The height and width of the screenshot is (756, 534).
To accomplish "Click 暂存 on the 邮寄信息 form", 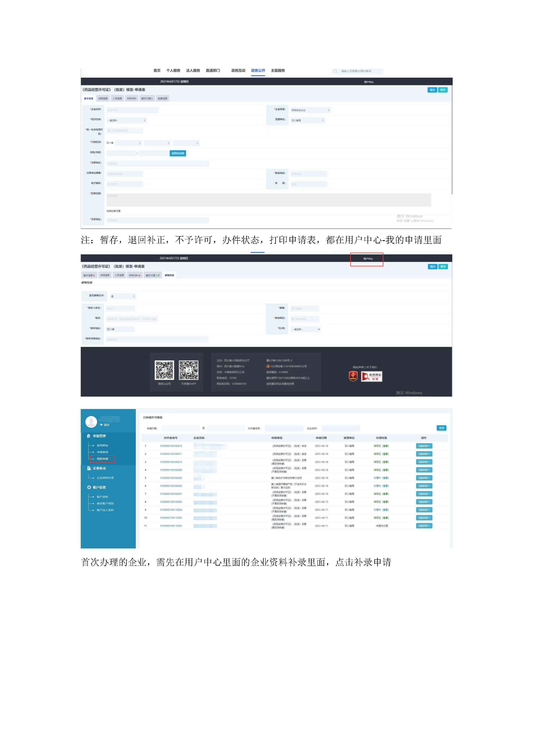I will (443, 267).
